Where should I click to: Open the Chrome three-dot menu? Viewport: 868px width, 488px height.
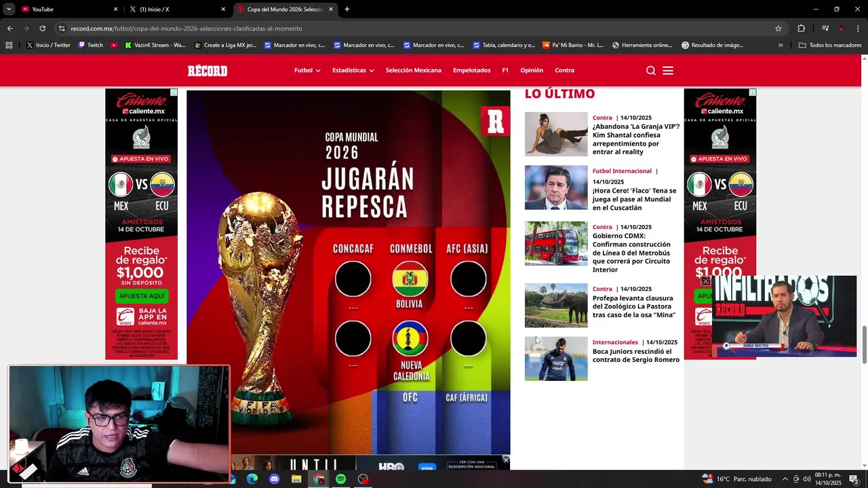[859, 28]
